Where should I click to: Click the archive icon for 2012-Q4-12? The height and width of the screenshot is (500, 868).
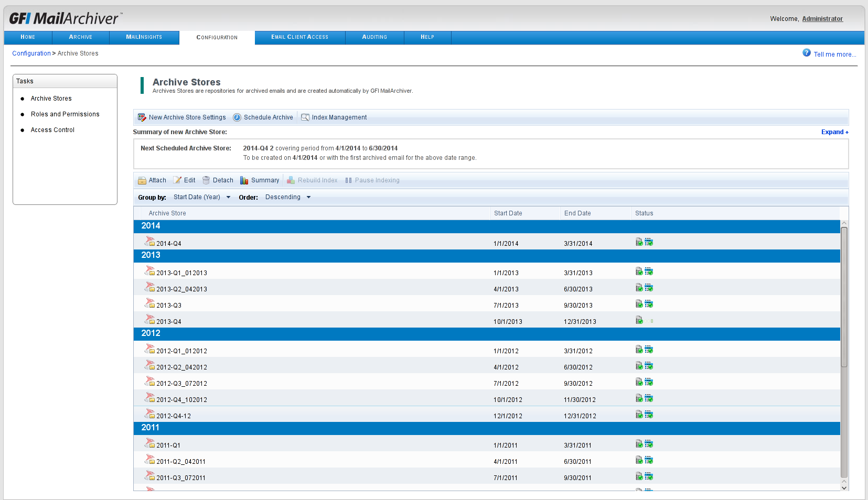(x=150, y=414)
